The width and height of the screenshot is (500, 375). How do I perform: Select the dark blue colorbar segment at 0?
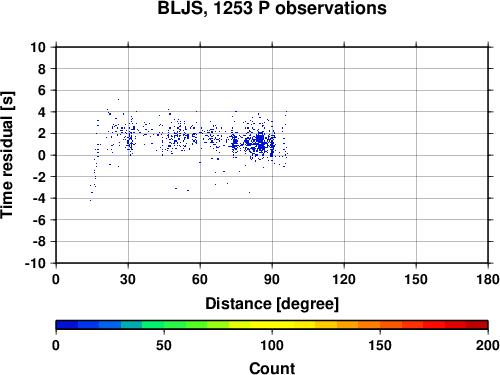coord(67,325)
